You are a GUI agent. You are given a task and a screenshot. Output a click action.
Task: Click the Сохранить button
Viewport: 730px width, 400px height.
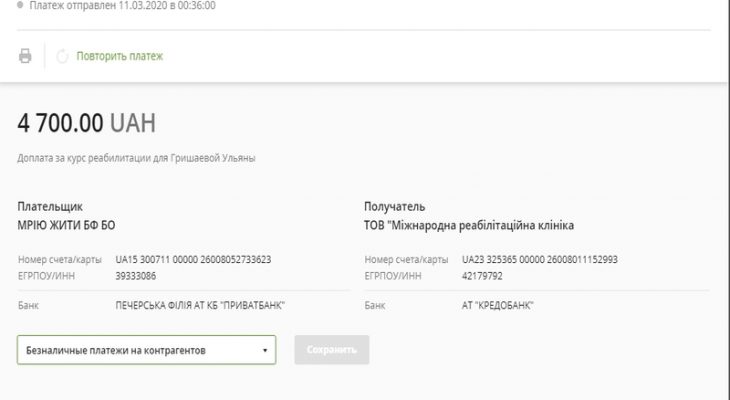pyautogui.click(x=331, y=350)
